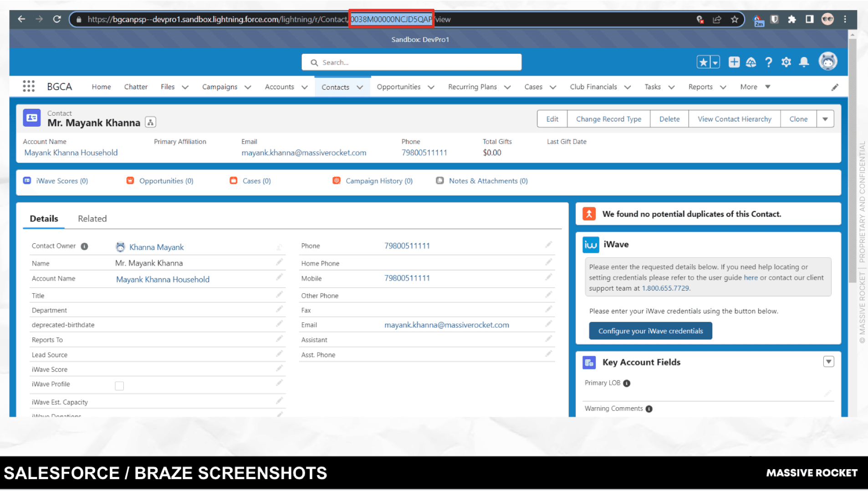Click Change Record Type button

[608, 119]
